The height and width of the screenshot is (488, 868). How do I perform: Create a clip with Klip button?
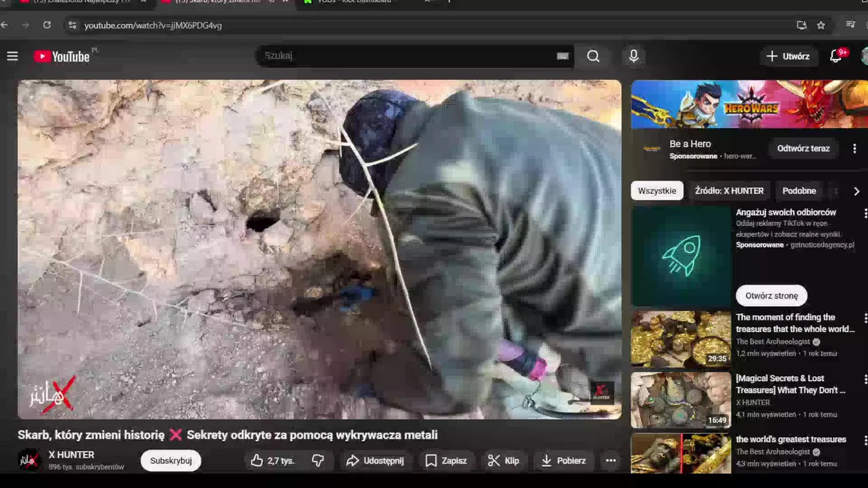(504, 461)
